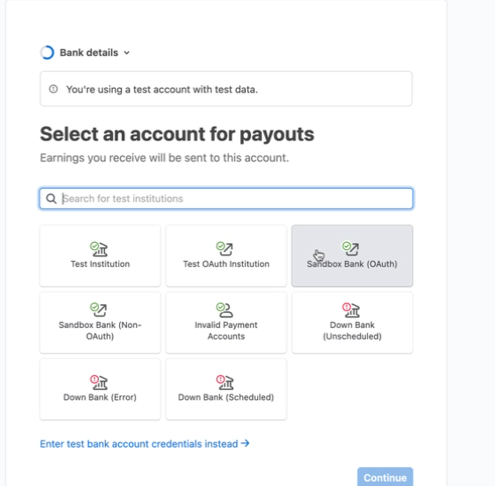
Task: Click the Down Bank (Error) icon
Action: pyautogui.click(x=99, y=382)
